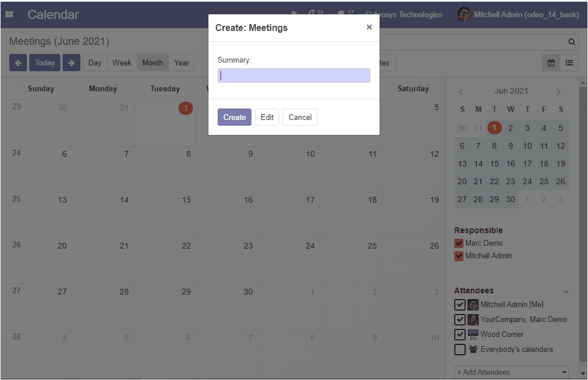Close the Create Meetings dialog

pos(369,27)
